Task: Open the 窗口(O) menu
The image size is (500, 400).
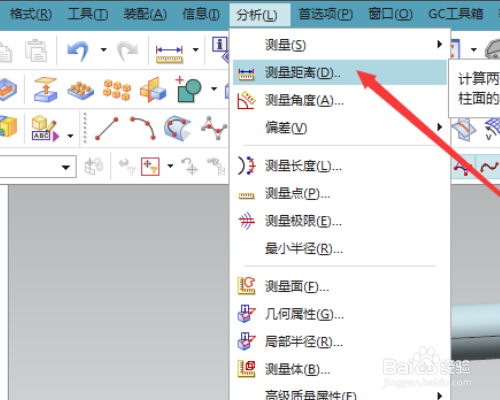Action: (390, 14)
